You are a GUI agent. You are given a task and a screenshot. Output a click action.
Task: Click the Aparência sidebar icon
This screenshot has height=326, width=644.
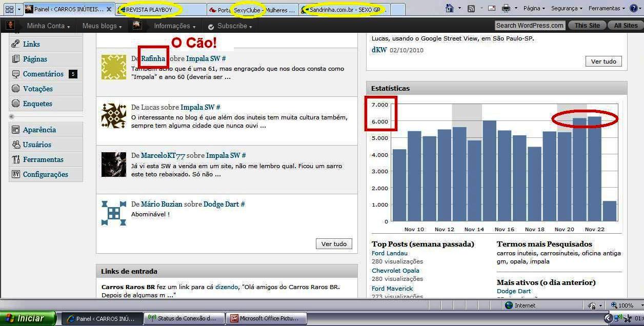(x=16, y=130)
